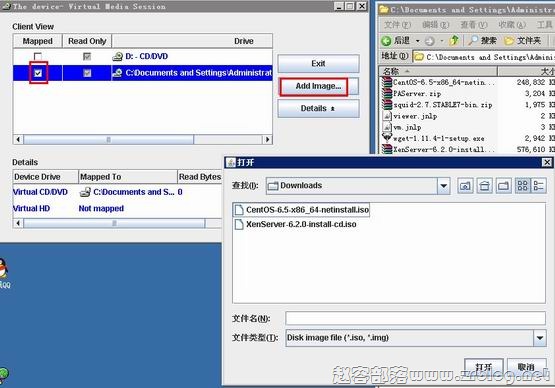The image size is (555, 388).
Task: Uncheck Mapped for the C:\Documents image row
Action: pyautogui.click(x=38, y=73)
